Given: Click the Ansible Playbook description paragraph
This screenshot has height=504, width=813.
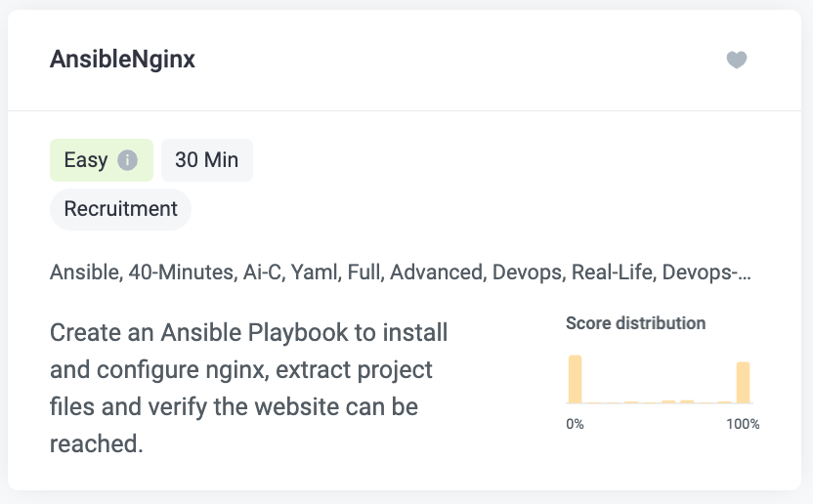Looking at the screenshot, I should coord(249,388).
